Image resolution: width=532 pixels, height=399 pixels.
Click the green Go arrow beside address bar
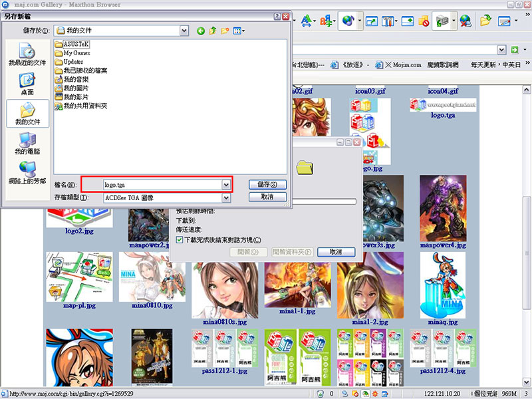(514, 50)
